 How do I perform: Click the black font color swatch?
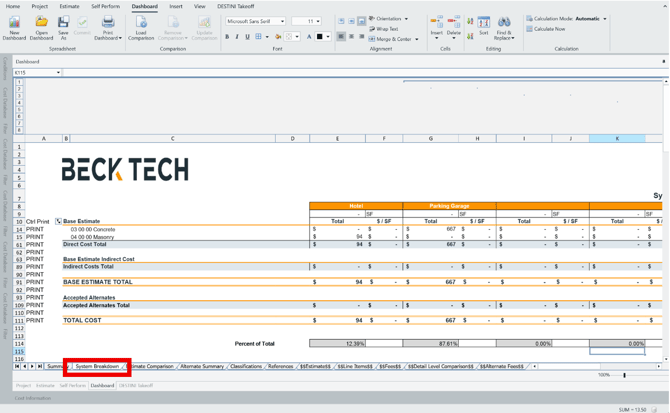point(320,37)
